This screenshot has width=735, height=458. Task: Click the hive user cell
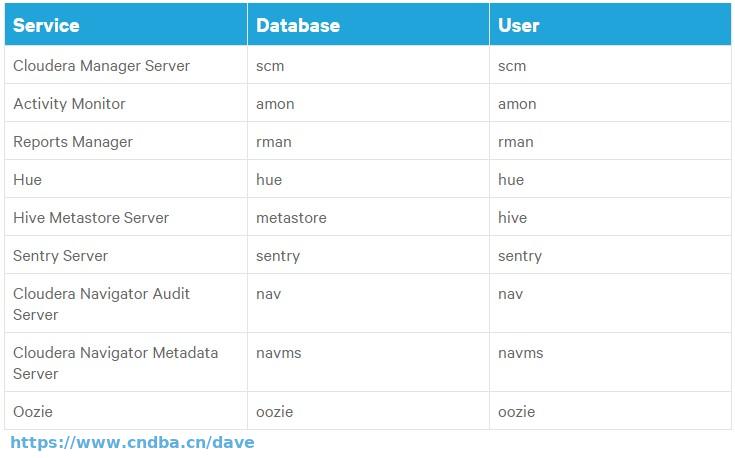pos(610,217)
